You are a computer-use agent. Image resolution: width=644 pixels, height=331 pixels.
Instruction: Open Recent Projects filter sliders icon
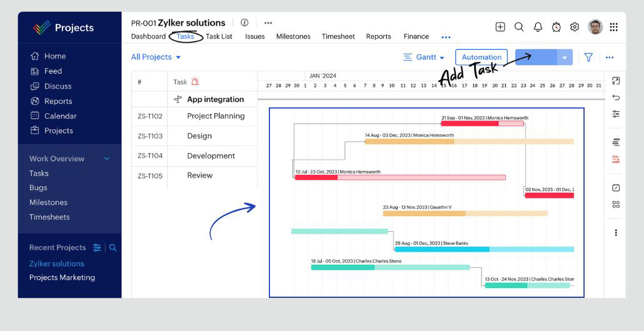click(97, 247)
